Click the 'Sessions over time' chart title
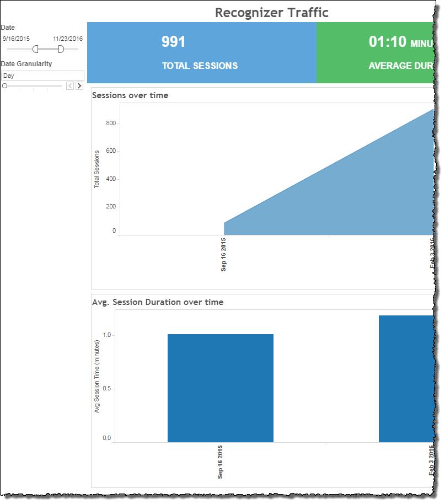Viewport: 445px width, 504px height. [x=130, y=95]
